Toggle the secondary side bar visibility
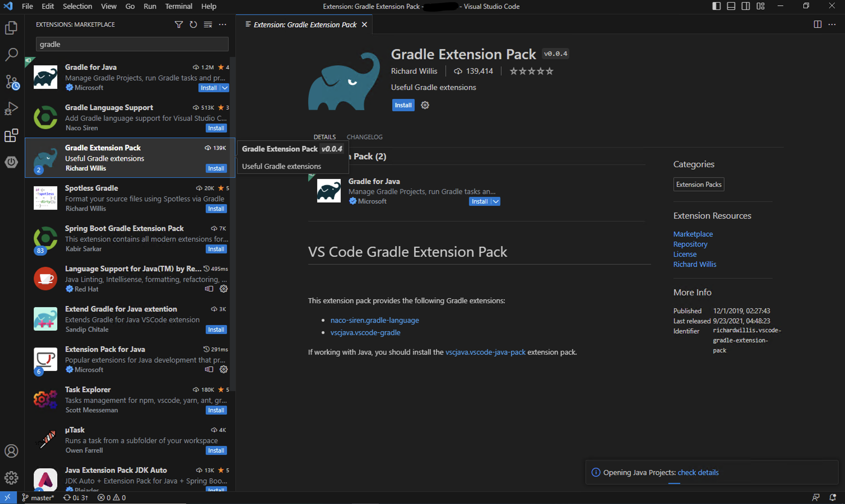The image size is (845, 504). (746, 6)
